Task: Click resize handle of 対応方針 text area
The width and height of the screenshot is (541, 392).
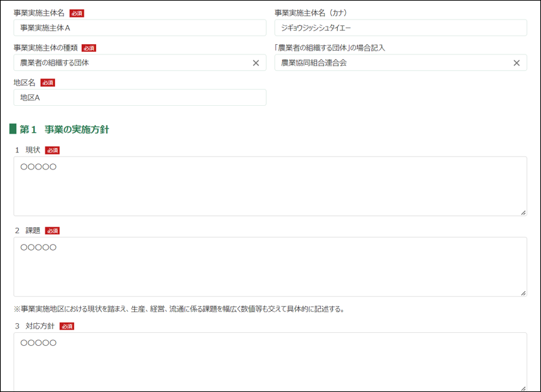Action: pyautogui.click(x=523, y=388)
